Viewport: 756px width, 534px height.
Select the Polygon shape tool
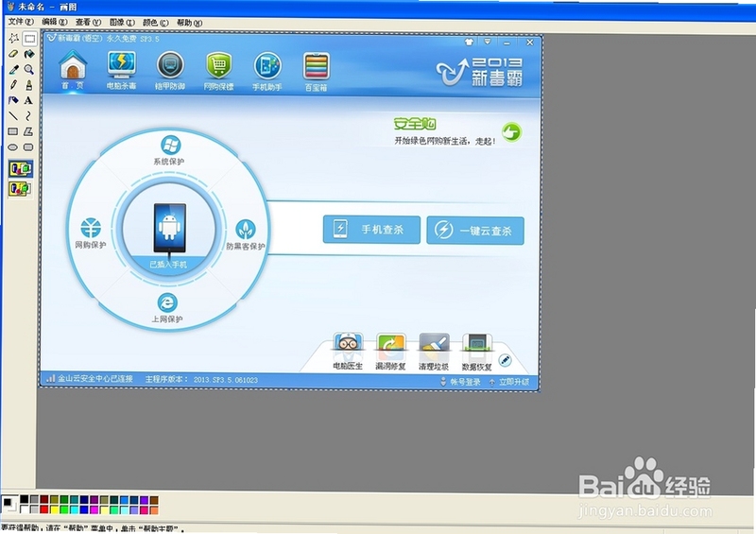pyautogui.click(x=29, y=131)
